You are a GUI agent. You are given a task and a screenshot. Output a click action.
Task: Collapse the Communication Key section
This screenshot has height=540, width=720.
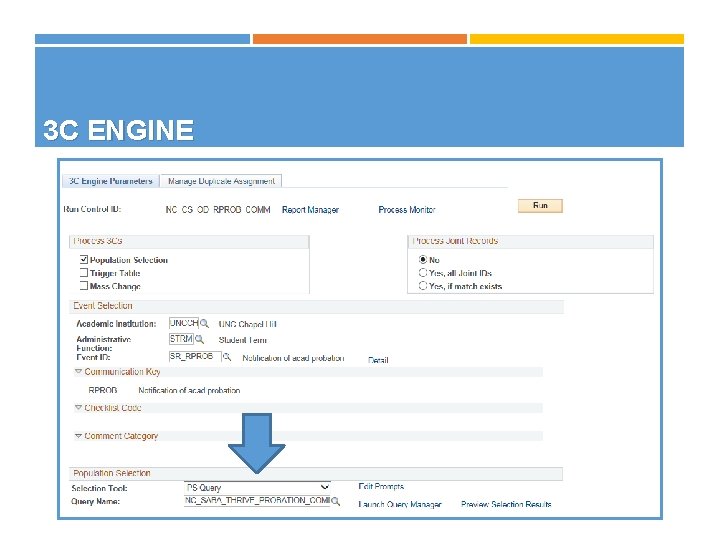click(79, 371)
